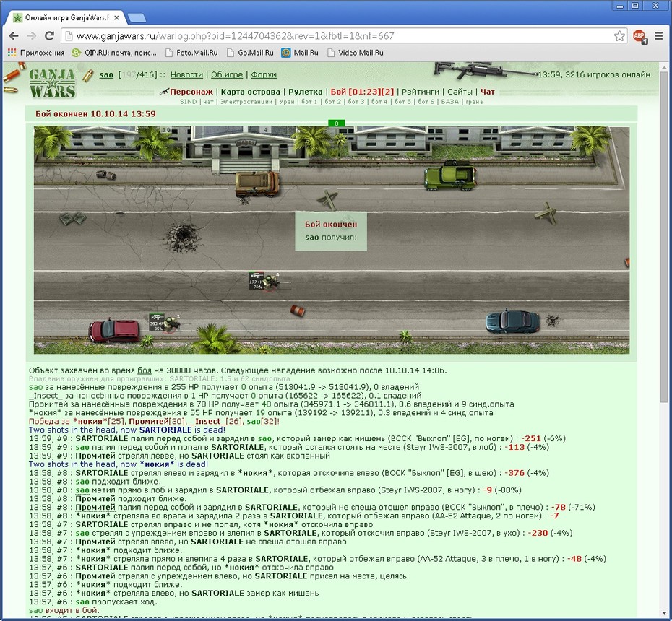
Task: Focus the address bar URL field
Action: (x=343, y=36)
